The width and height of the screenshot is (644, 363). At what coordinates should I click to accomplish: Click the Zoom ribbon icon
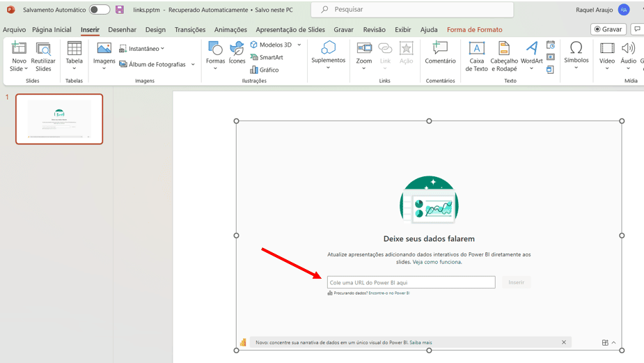[x=364, y=48]
